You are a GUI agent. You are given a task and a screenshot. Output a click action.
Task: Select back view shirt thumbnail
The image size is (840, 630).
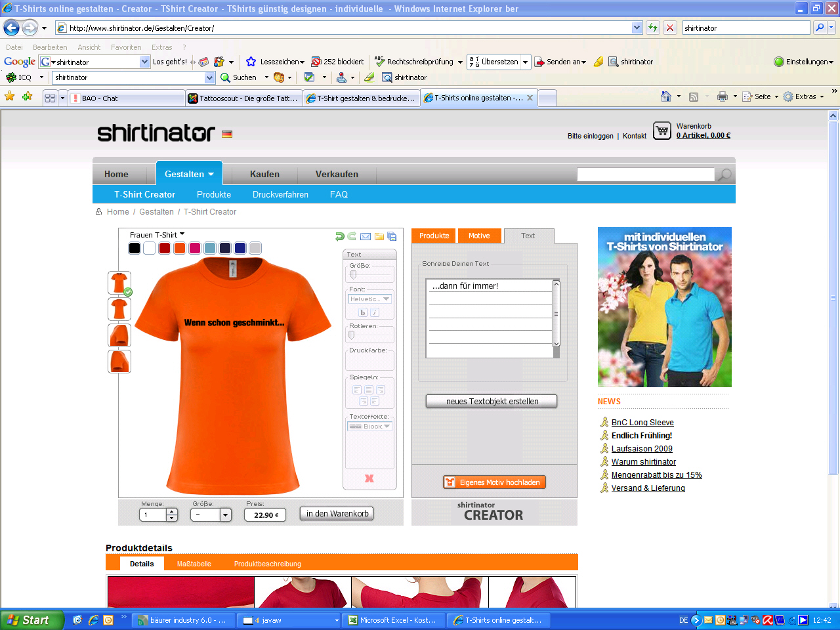point(119,309)
